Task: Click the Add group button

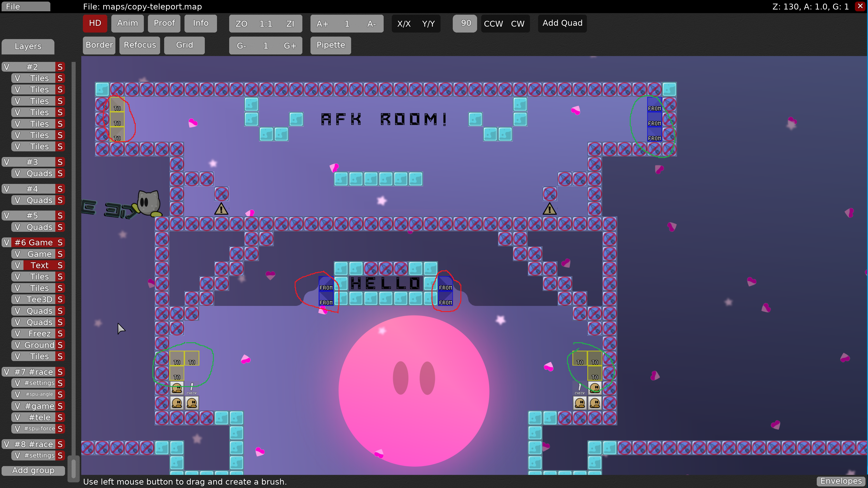Action: pos(33,470)
